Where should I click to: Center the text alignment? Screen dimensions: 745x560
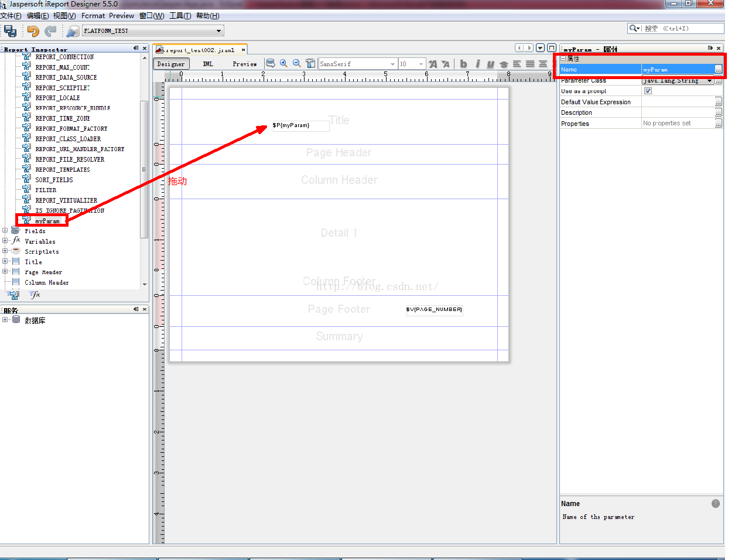pyautogui.click(x=543, y=64)
